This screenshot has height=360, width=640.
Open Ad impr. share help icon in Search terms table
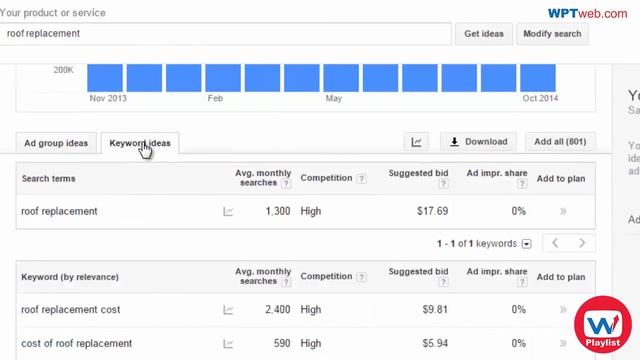[x=522, y=184]
